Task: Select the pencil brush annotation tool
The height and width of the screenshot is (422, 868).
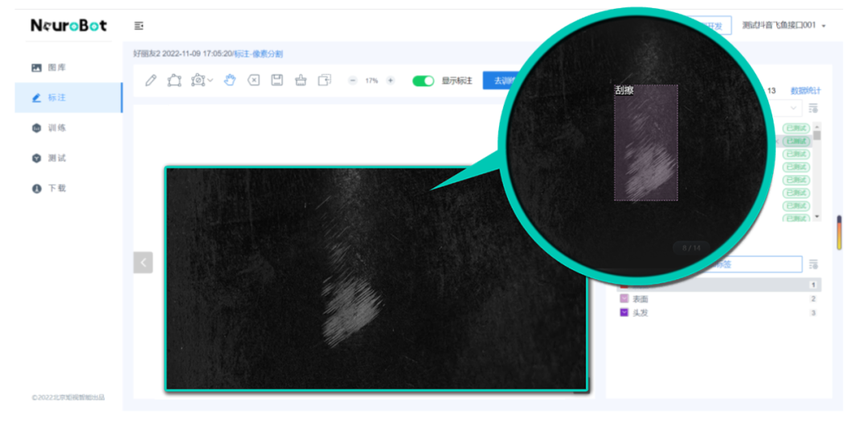Action: point(150,80)
